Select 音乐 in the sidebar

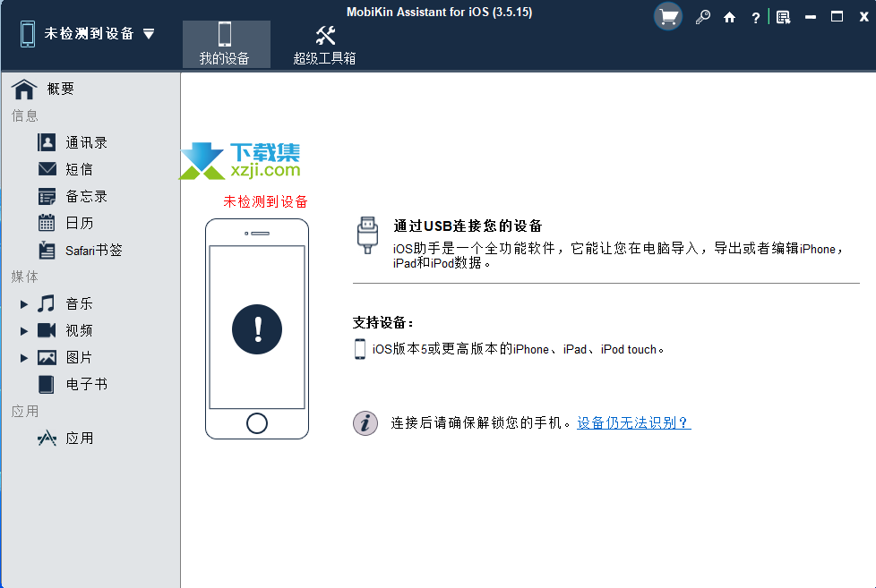79,303
